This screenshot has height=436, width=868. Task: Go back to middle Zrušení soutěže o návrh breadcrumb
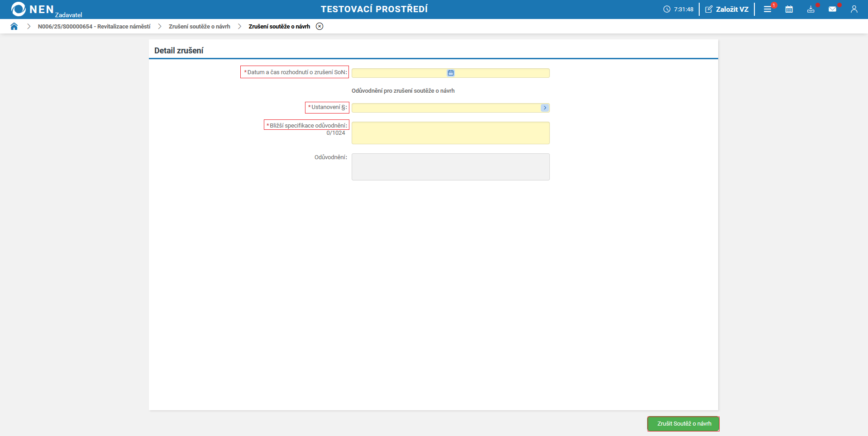click(200, 26)
